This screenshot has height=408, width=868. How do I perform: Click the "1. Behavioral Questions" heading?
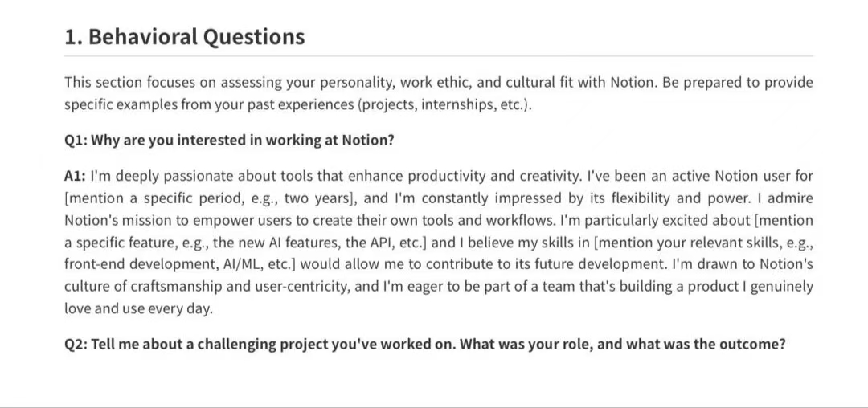pos(185,37)
